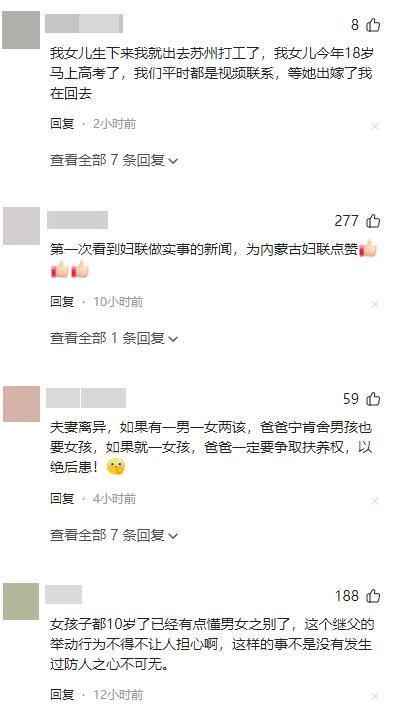Like the comment with 59 likes
This screenshot has height=713, width=401.
click(x=373, y=399)
